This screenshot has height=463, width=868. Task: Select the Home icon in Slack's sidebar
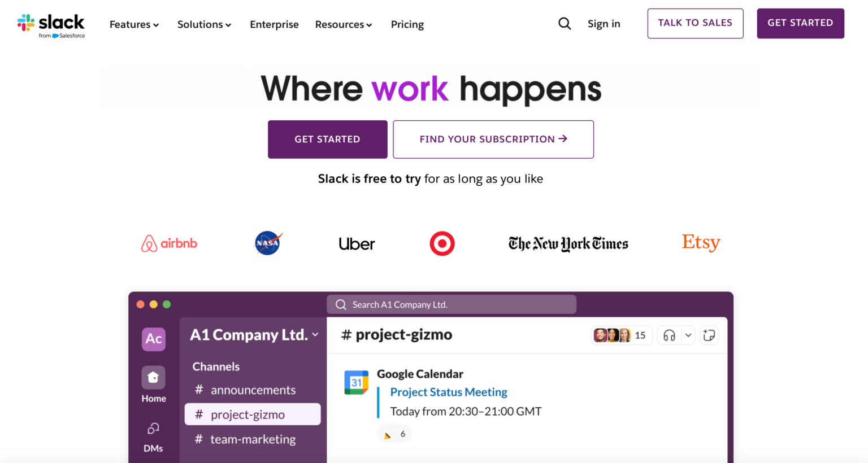153,378
